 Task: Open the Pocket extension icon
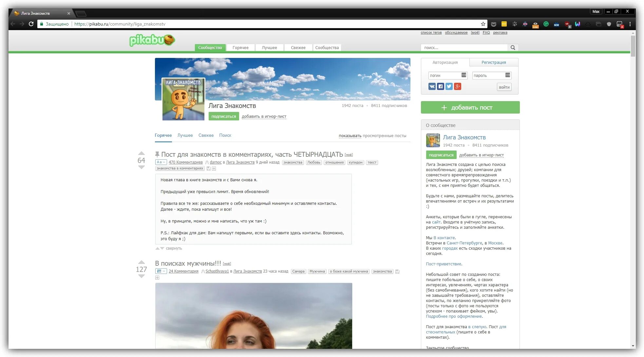coord(494,24)
